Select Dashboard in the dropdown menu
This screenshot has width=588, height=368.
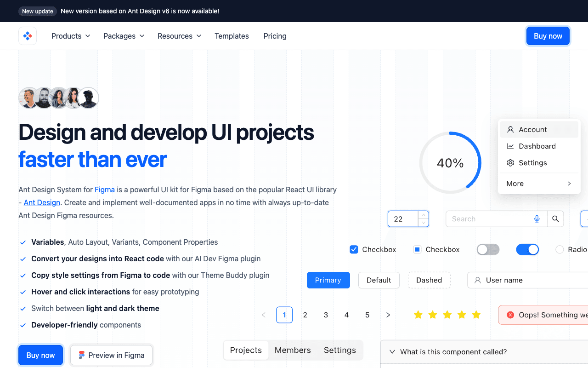point(539,146)
